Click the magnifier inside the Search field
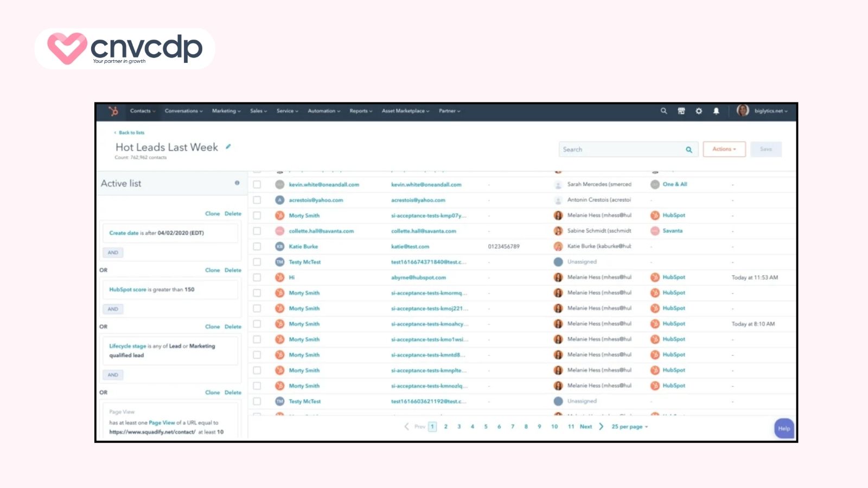The width and height of the screenshot is (868, 488). (689, 150)
